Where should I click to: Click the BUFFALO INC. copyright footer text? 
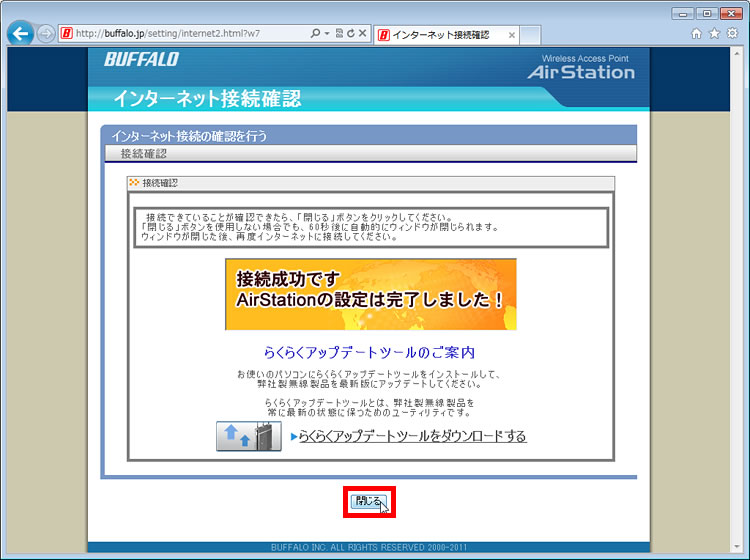click(x=369, y=547)
